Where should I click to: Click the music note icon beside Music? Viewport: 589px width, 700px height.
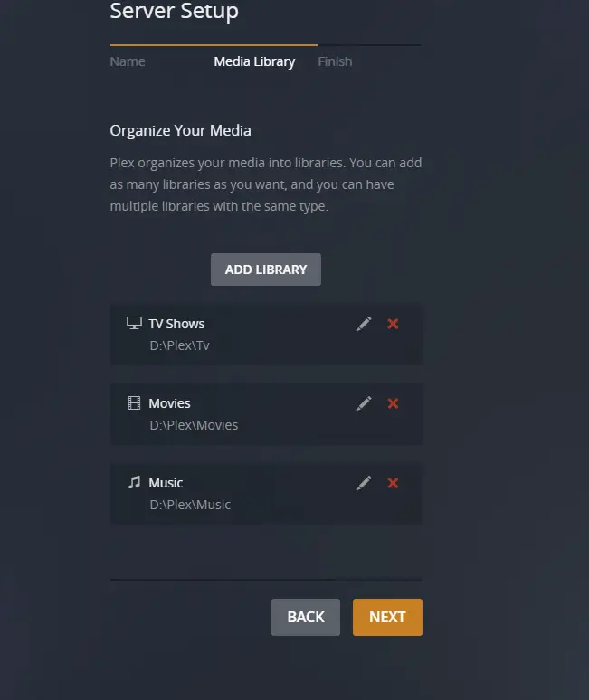coord(134,482)
